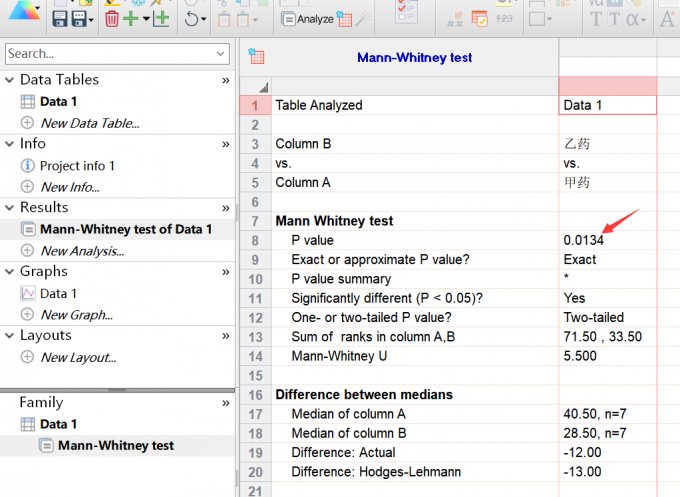680x497 pixels.
Task: Open the Paste Special dropdown arrow
Action: click(x=255, y=20)
